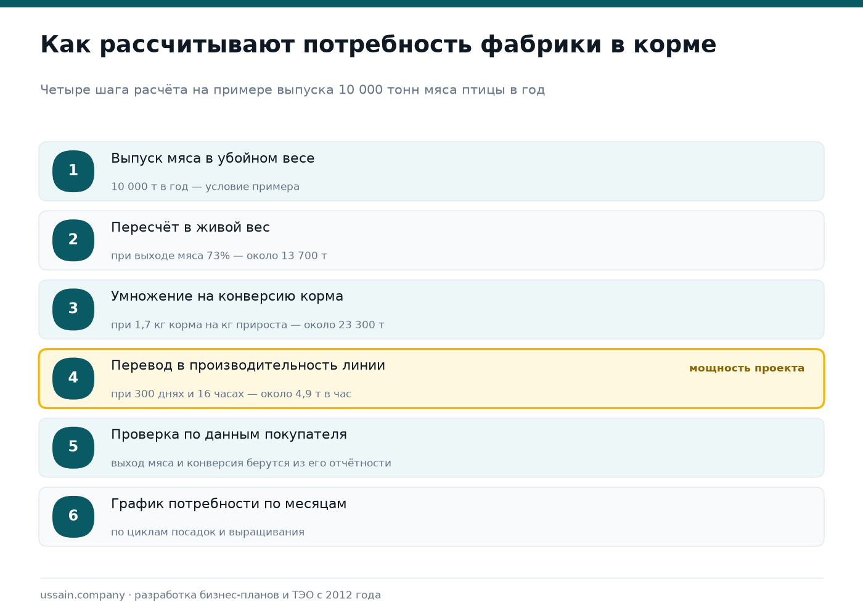Image resolution: width=863 pixels, height=616 pixels.
Task: Click text 'при выходе мяса 73% — около 13 700 т'
Action: [x=219, y=256]
